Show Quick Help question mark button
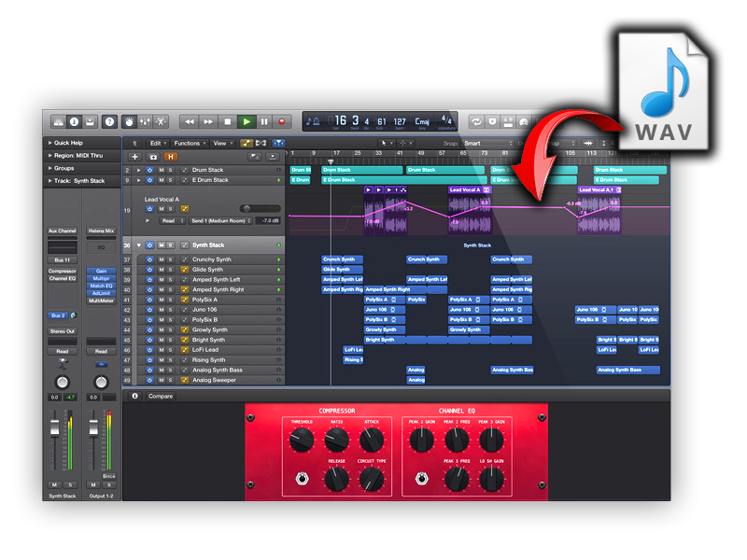747x560 pixels. (x=109, y=121)
